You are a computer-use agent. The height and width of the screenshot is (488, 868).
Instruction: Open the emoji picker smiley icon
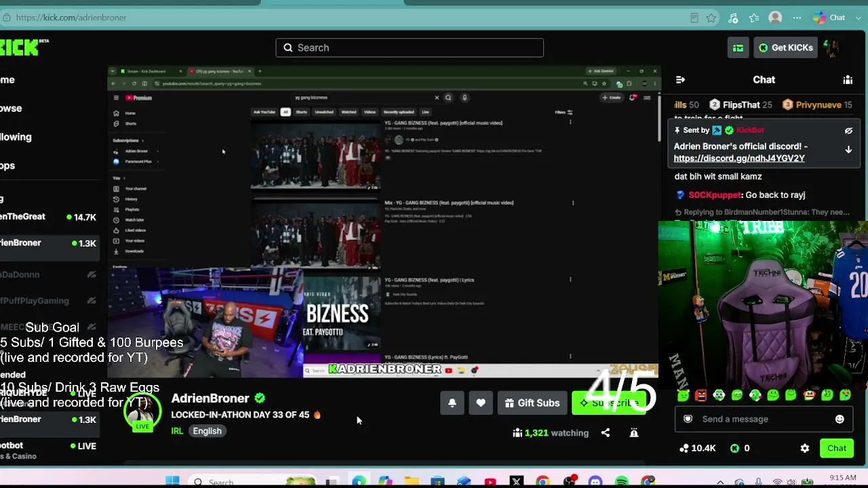(x=840, y=420)
